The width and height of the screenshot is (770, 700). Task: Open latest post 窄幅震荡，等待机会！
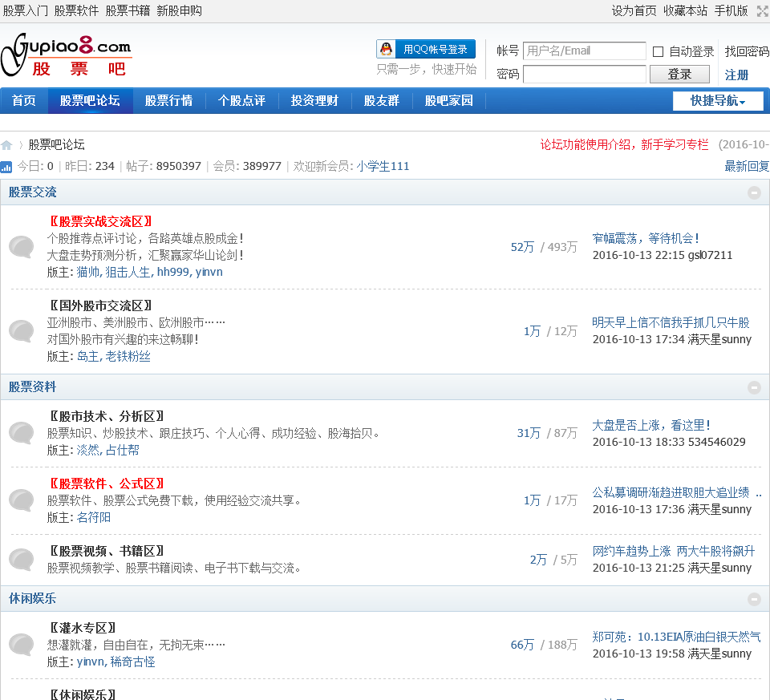tap(646, 239)
